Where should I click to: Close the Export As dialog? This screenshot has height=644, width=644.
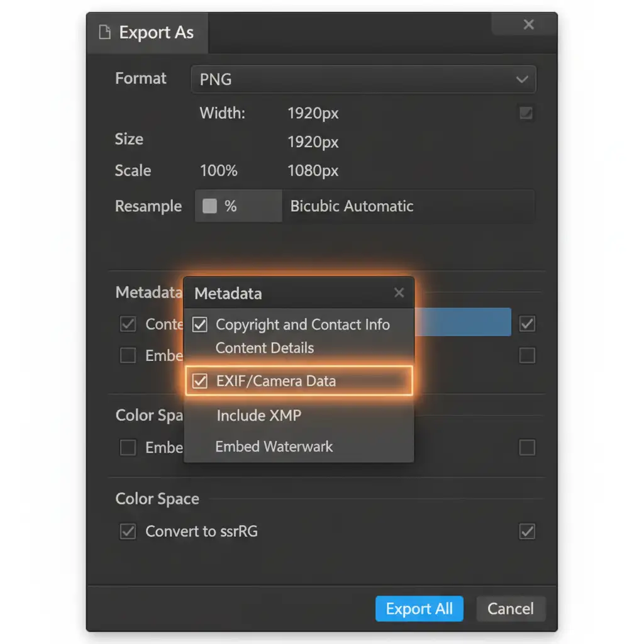click(528, 25)
